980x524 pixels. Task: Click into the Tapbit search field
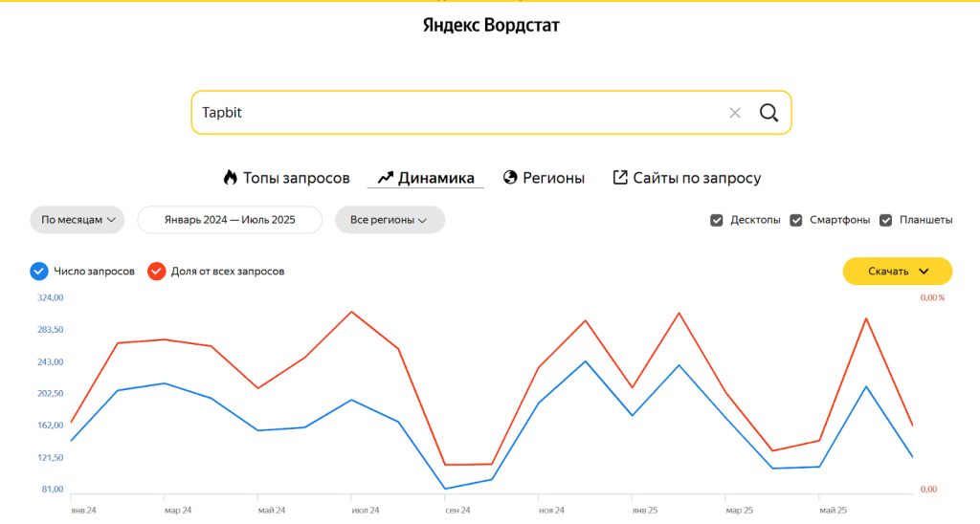[459, 113]
